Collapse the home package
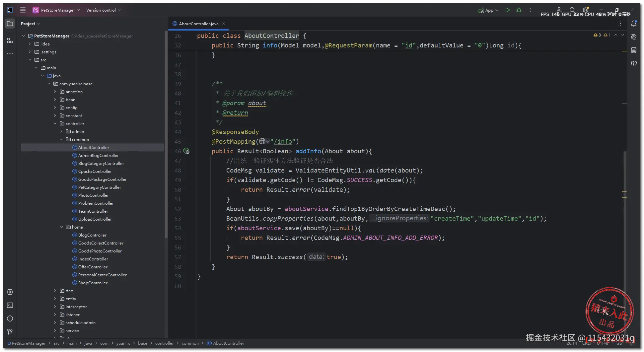This screenshot has width=644, height=352. coord(61,227)
